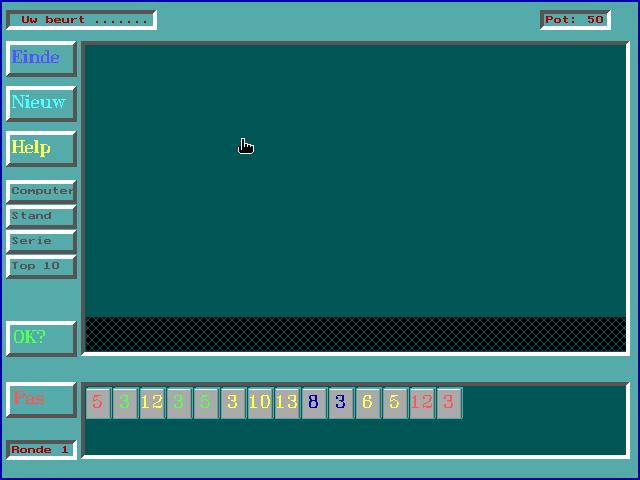Image resolution: width=640 pixels, height=480 pixels.
Task: Open the Help button
Action: pos(41,149)
